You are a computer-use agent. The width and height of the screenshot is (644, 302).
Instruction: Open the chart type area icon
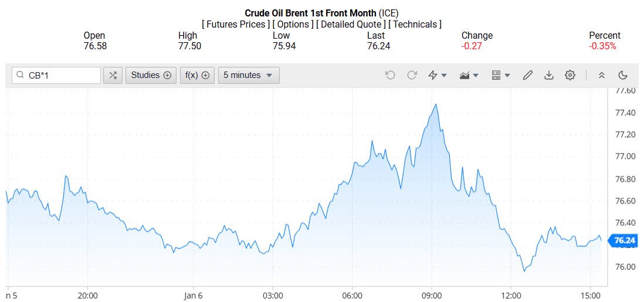tap(469, 75)
